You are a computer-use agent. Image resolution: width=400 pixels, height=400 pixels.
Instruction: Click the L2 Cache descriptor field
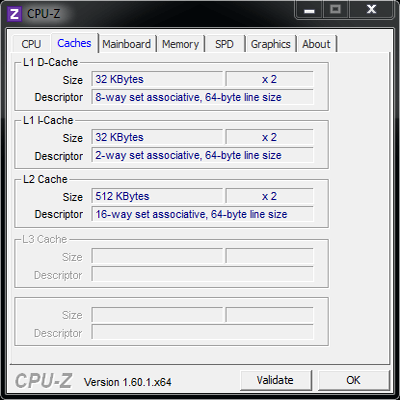click(x=203, y=214)
